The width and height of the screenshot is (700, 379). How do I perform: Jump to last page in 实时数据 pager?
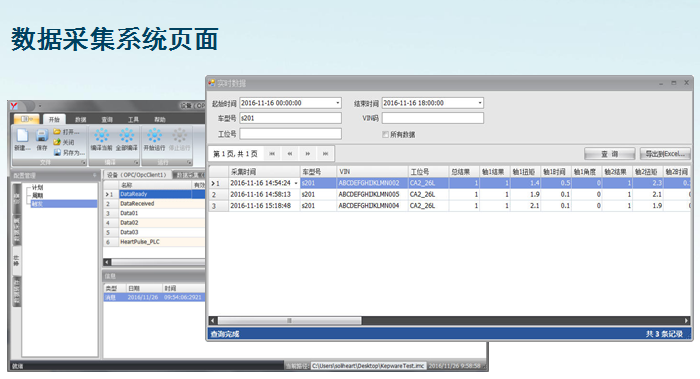(325, 154)
